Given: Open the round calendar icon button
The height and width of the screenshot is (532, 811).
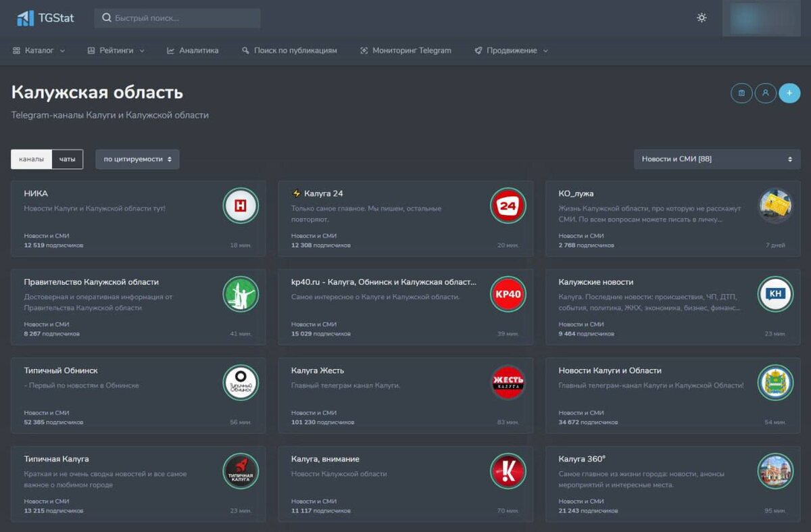Looking at the screenshot, I should 741,93.
